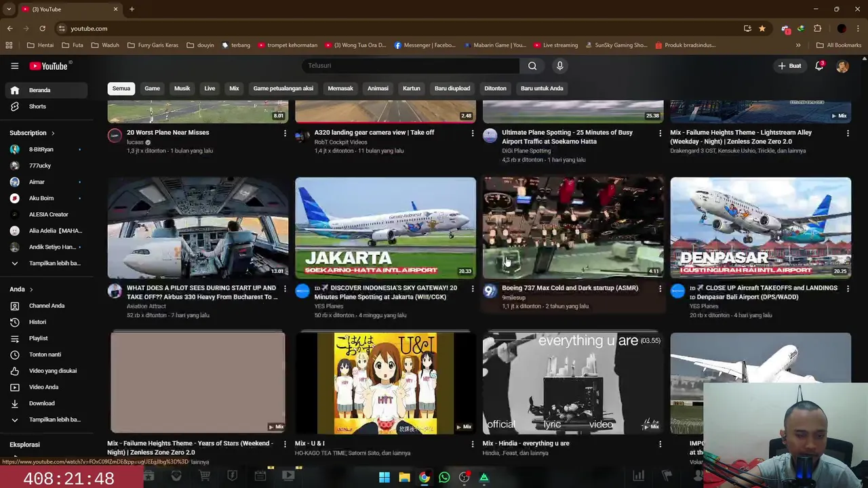The height and width of the screenshot is (488, 868).
Task: Select Game petualangan aksi chip
Action: point(283,88)
